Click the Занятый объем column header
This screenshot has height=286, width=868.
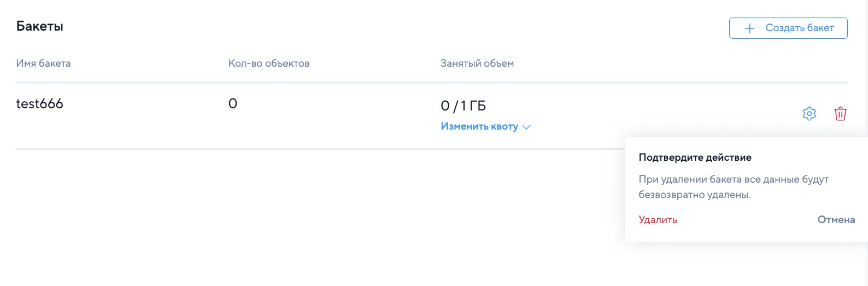coord(477,63)
